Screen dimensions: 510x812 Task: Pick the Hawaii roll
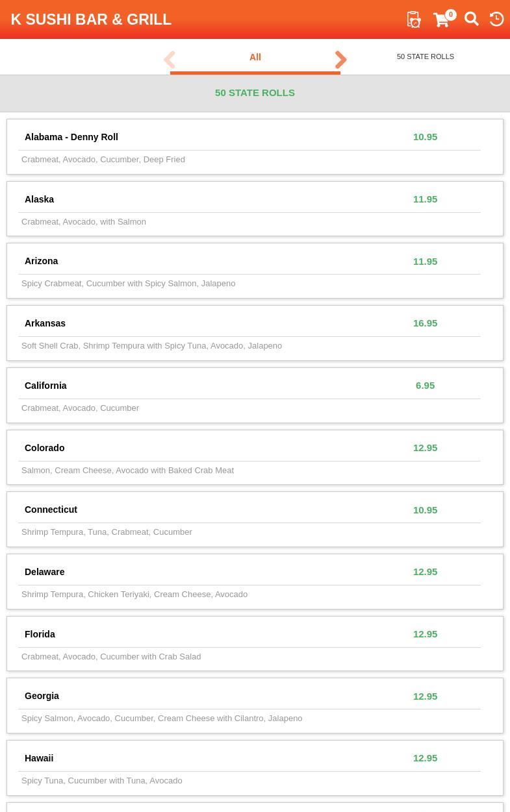click(x=39, y=758)
